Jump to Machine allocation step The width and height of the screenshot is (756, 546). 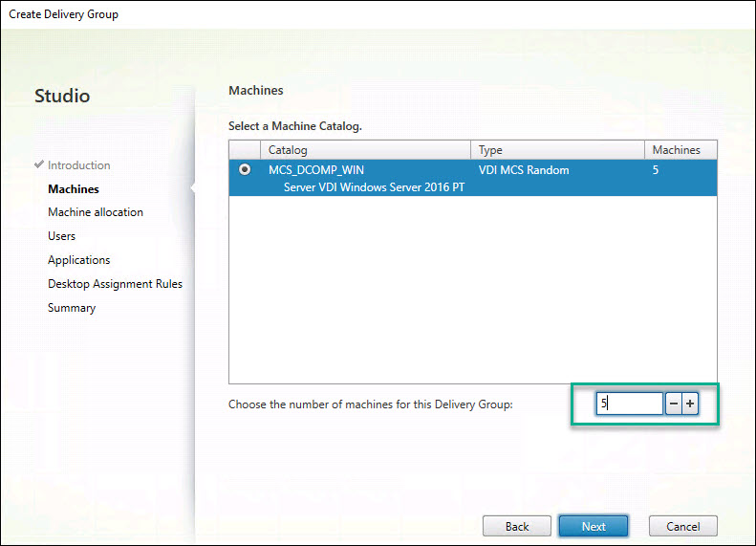tap(96, 212)
